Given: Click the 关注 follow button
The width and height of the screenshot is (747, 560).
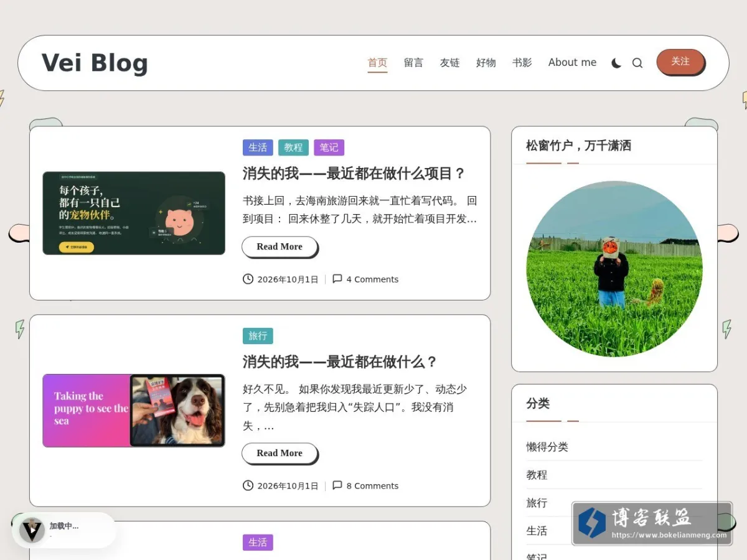Looking at the screenshot, I should (x=680, y=62).
